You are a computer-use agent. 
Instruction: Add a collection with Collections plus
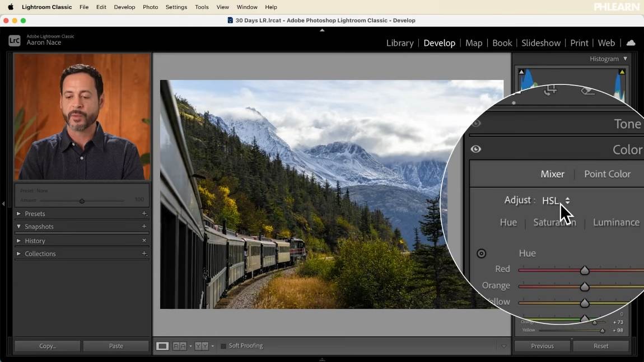144,253
